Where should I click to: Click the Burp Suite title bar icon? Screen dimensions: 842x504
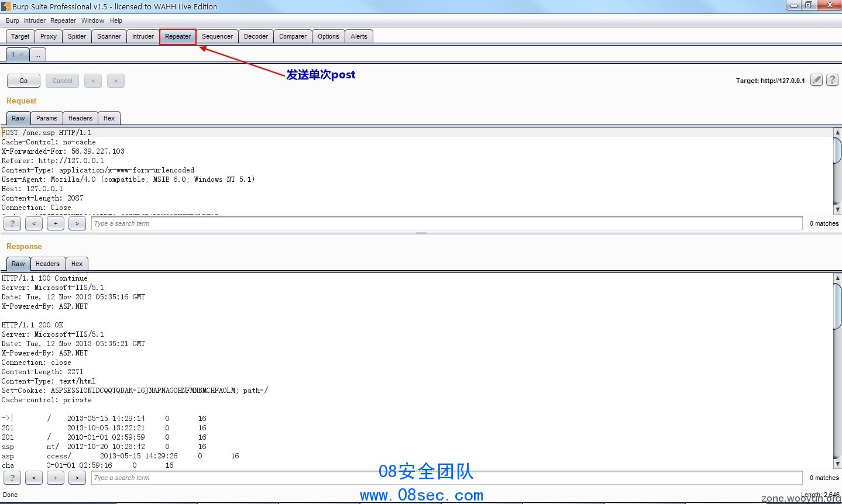(x=6, y=6)
